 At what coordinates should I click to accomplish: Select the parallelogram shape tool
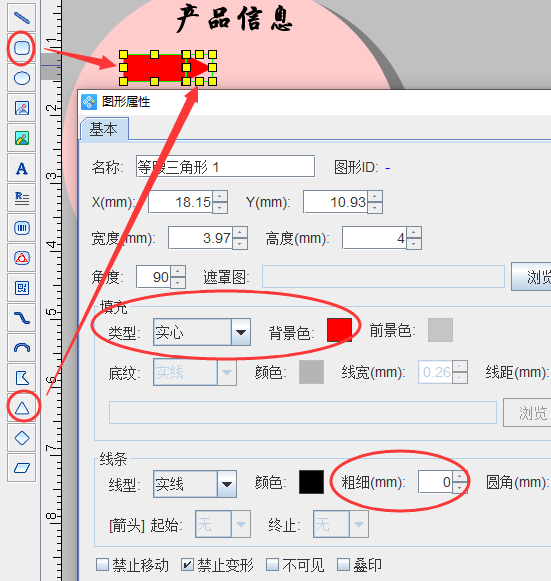21,468
